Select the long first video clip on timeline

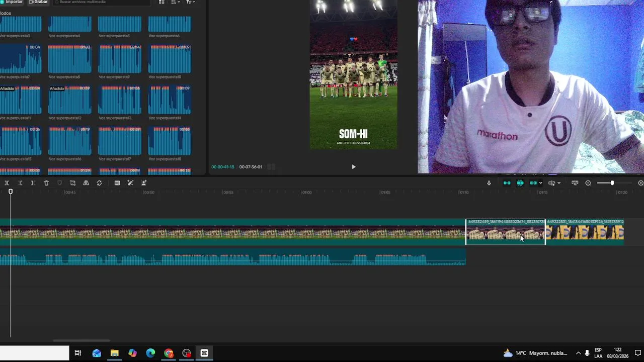(x=232, y=232)
